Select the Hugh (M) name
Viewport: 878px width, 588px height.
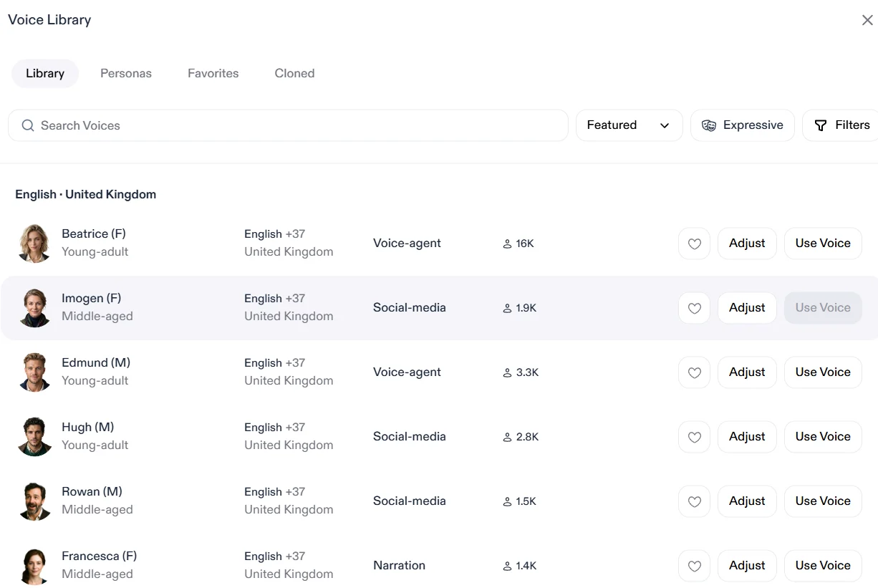click(88, 428)
